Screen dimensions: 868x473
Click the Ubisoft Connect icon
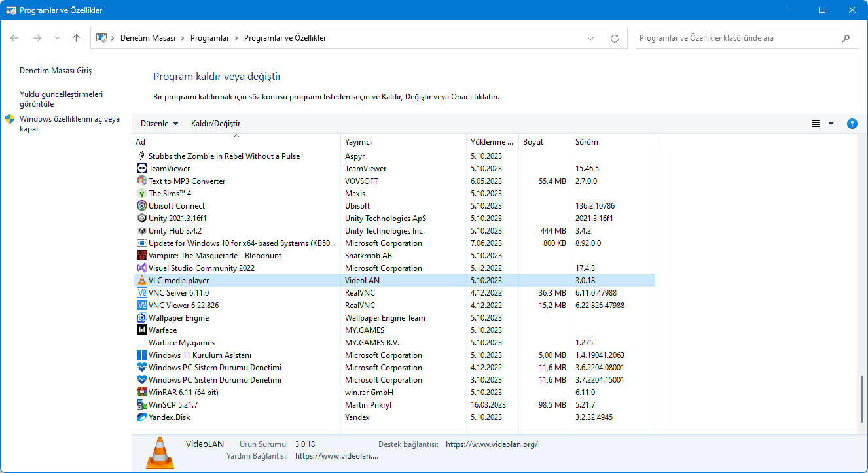coord(141,206)
